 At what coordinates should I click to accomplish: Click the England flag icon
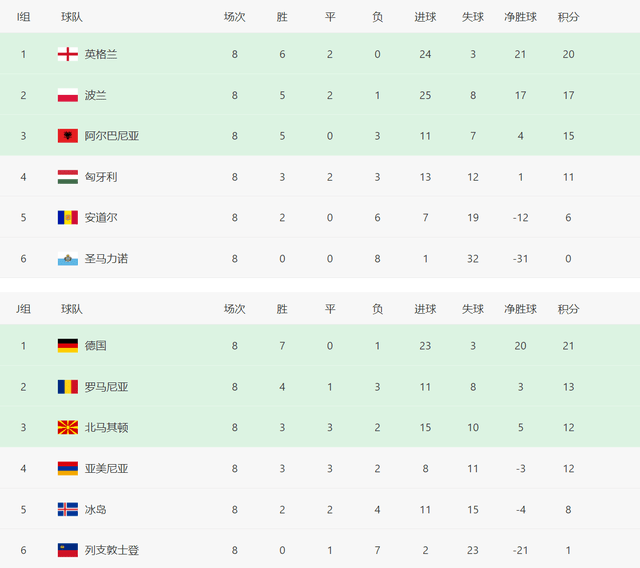point(68,54)
